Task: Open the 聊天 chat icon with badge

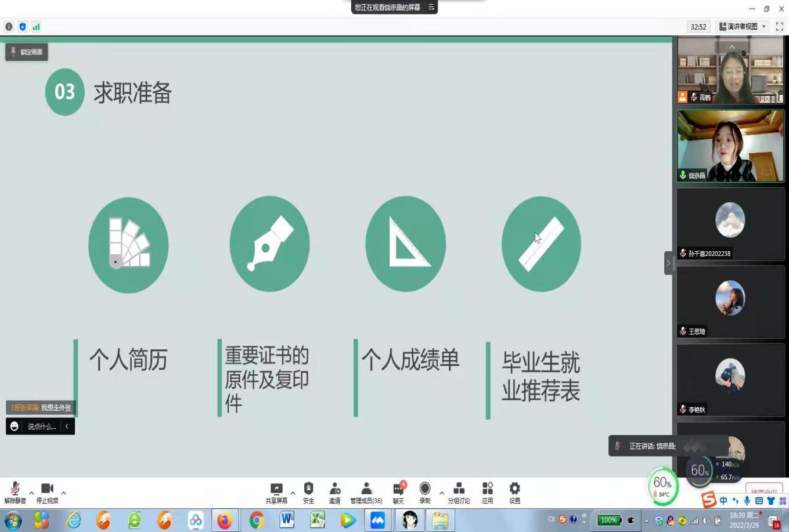Action: (x=398, y=489)
